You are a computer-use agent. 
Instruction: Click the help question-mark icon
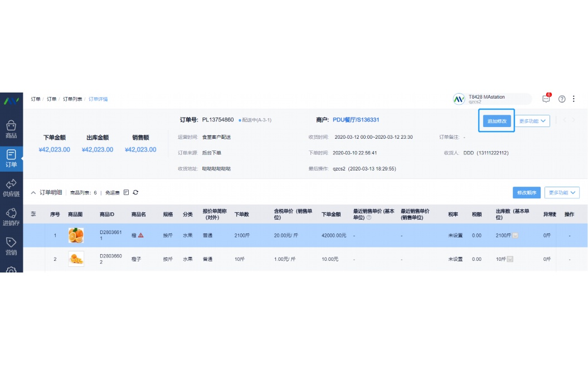[x=562, y=99]
